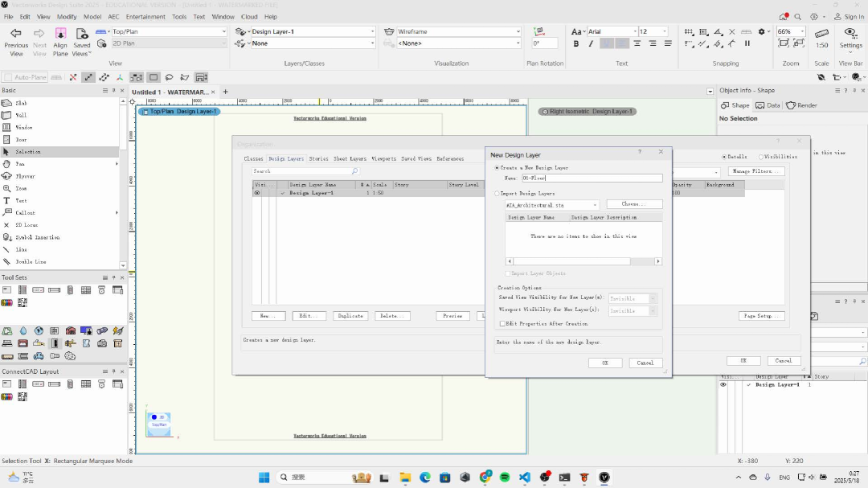Select the Import Design Layers radio button

click(497, 194)
